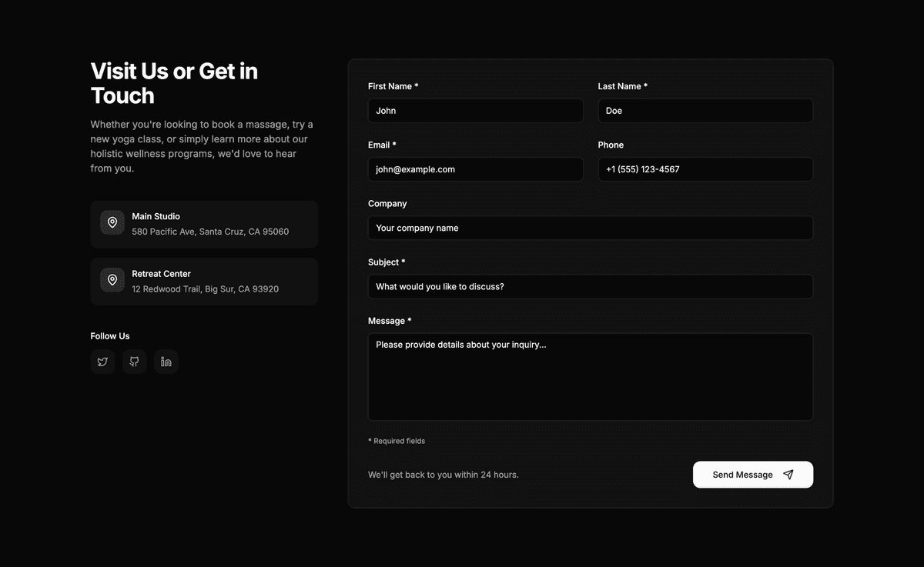This screenshot has width=924, height=567.
Task: Open the Twitter social link icon
Action: (x=102, y=362)
